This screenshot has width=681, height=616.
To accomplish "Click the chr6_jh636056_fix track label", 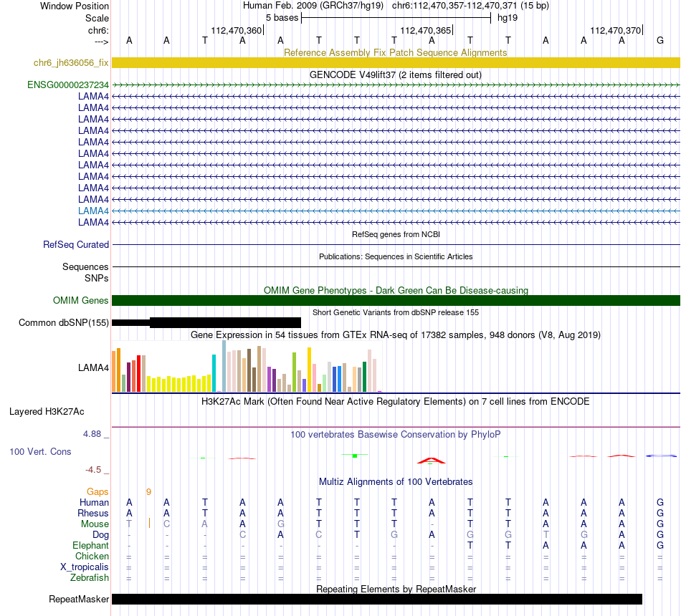I will (x=71, y=62).
